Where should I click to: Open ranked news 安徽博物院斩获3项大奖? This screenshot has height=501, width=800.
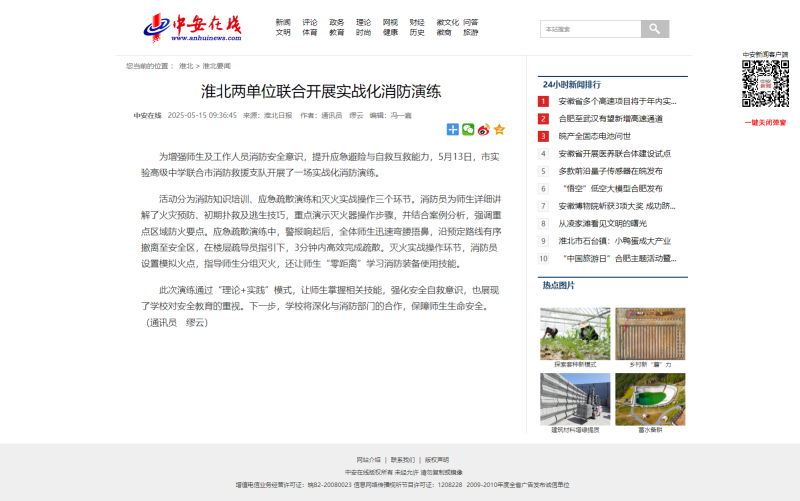click(x=617, y=206)
